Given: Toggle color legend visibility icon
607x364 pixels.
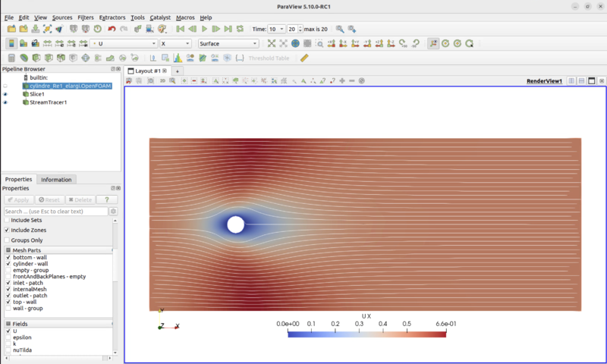Looking at the screenshot, I should click(x=11, y=43).
